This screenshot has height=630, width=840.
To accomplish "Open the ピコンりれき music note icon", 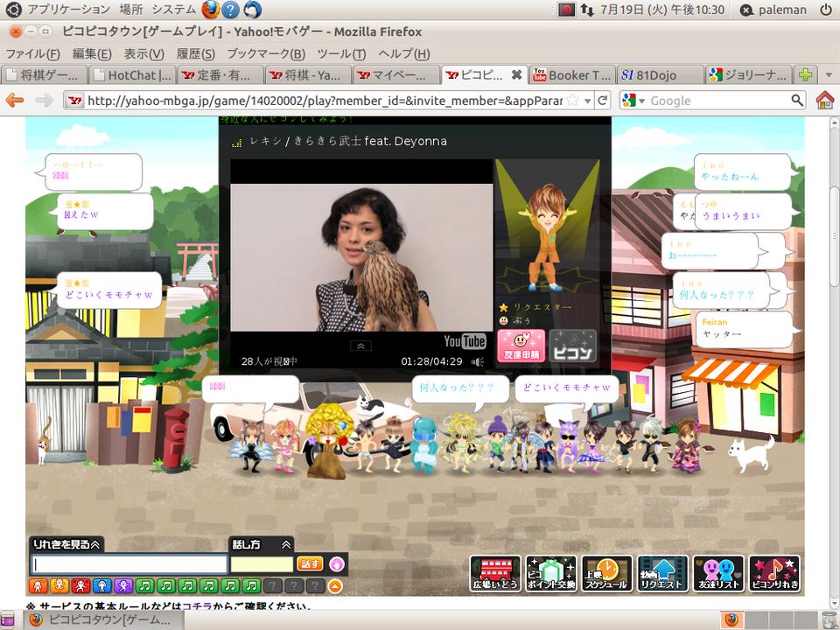I will click(774, 574).
